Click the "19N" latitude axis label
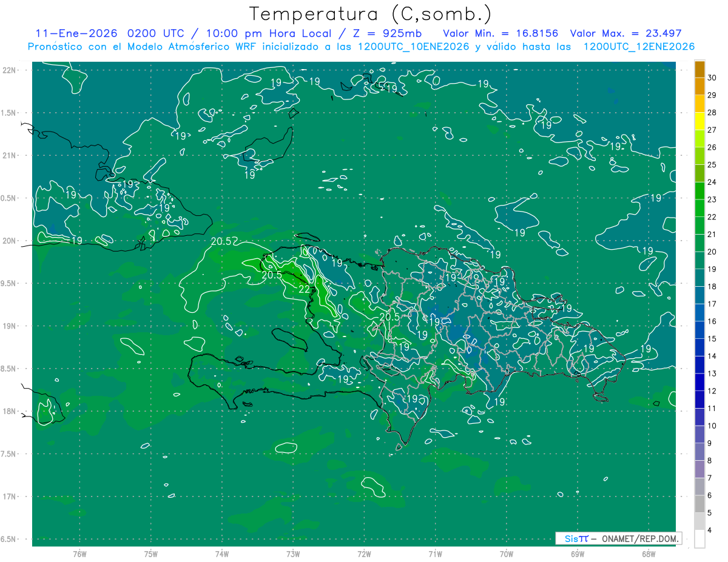 pyautogui.click(x=10, y=326)
